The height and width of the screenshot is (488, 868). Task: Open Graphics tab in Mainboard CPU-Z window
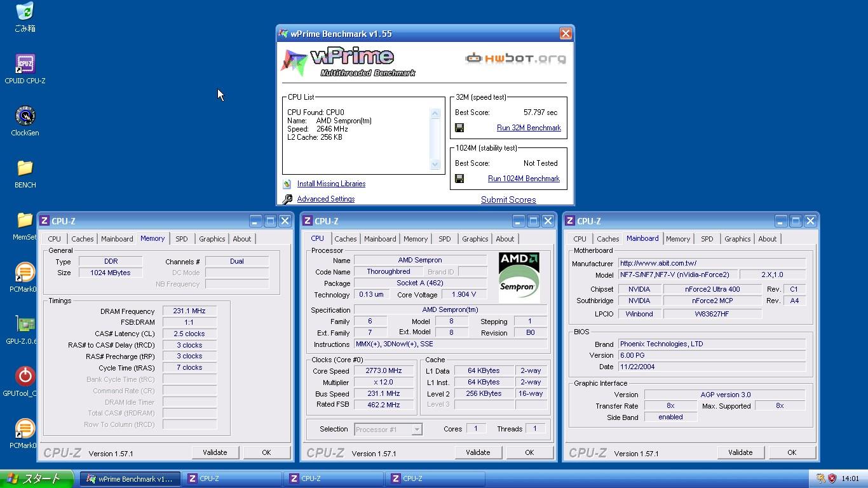click(738, 239)
